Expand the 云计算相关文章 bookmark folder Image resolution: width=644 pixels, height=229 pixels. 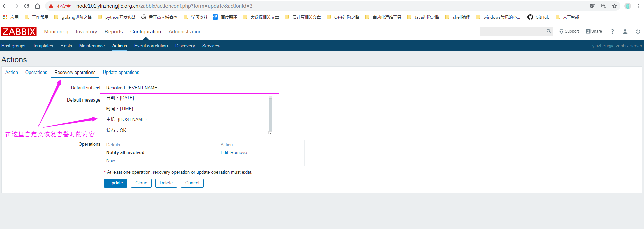click(x=303, y=17)
